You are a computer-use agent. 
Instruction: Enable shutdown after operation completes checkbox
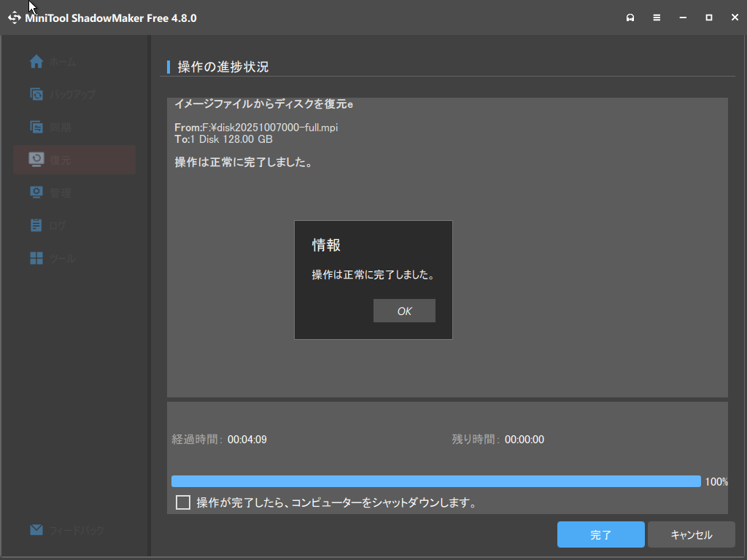[x=183, y=502]
